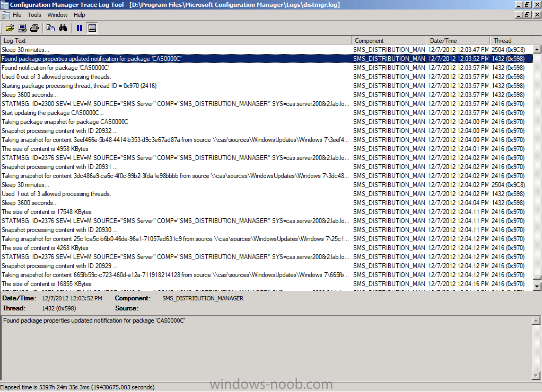Open the Window menu
The width and height of the screenshot is (542, 392).
coord(57,15)
